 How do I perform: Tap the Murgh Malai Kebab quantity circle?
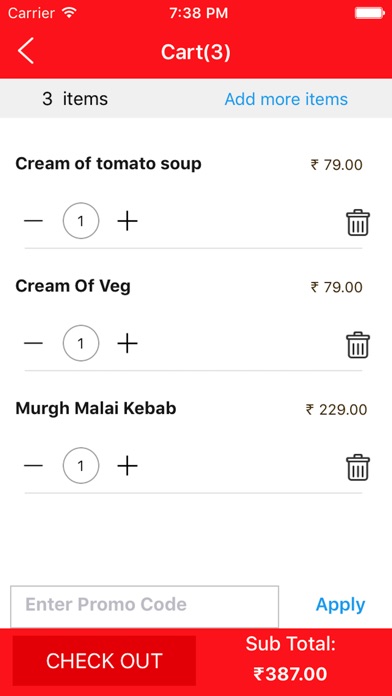[81, 466]
